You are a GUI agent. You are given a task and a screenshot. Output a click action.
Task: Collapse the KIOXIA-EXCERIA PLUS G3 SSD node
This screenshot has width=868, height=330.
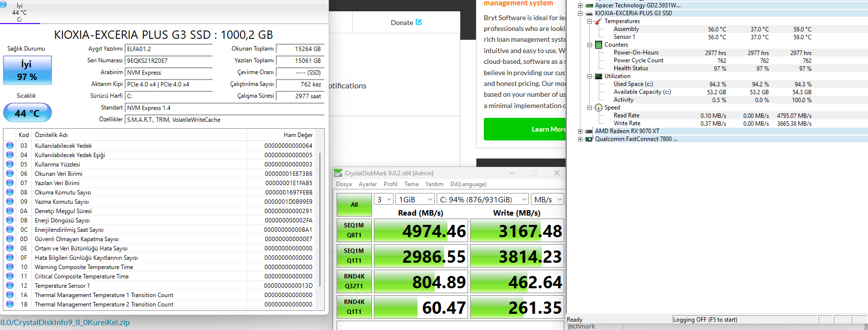pos(580,13)
